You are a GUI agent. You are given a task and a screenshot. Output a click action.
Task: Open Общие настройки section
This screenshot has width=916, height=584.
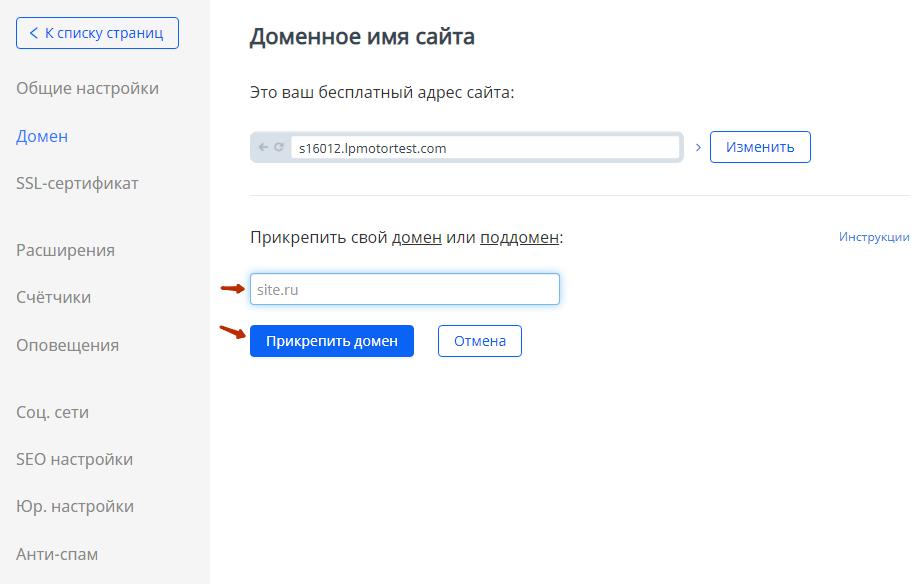[x=88, y=88]
